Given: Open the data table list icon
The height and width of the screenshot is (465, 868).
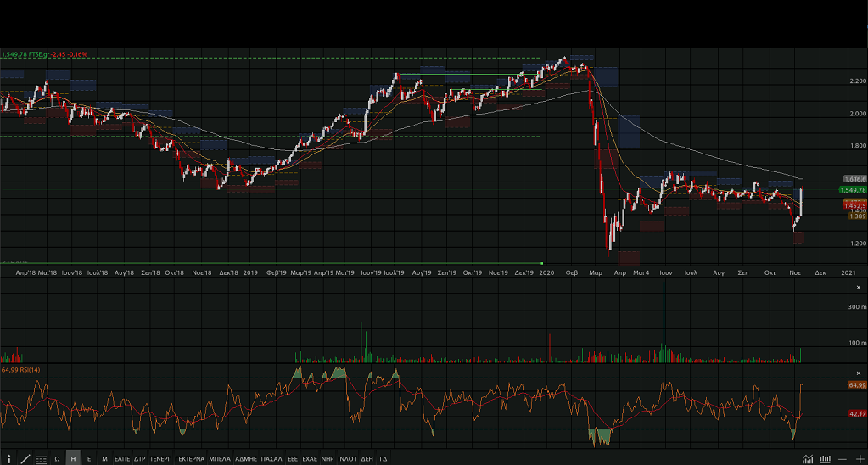Looking at the screenshot, I should point(41,458).
